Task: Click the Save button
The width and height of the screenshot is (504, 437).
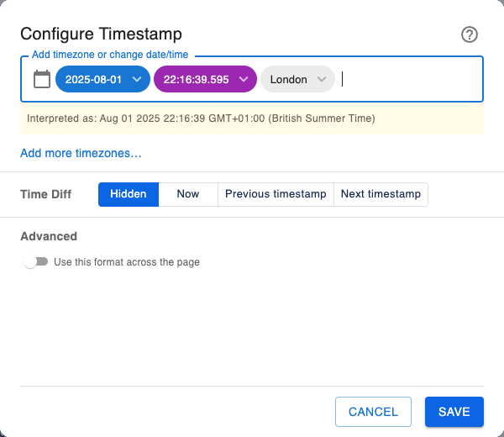Action: [x=454, y=412]
